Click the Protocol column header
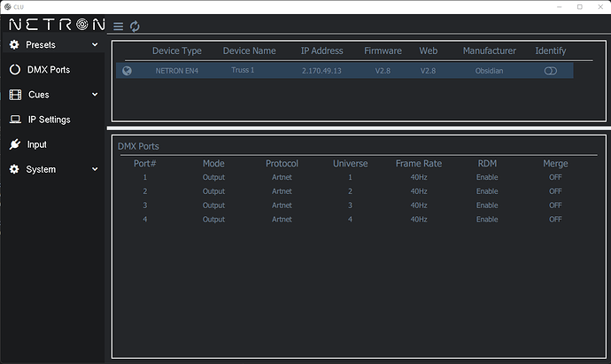This screenshot has height=364, width=611. point(282,164)
